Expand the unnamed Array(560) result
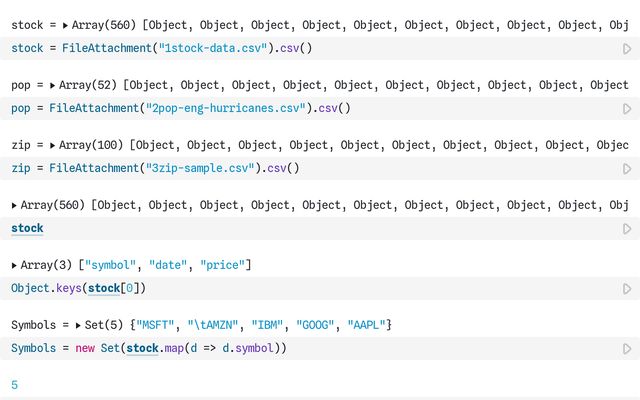This screenshot has height=400, width=640. 15,205
